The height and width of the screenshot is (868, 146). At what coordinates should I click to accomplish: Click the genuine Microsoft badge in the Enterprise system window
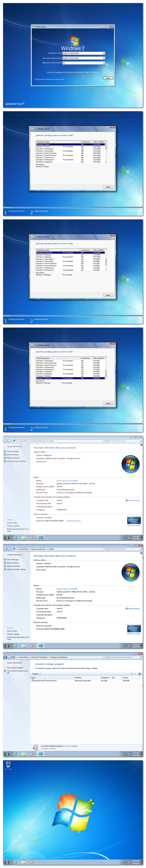(134, 520)
